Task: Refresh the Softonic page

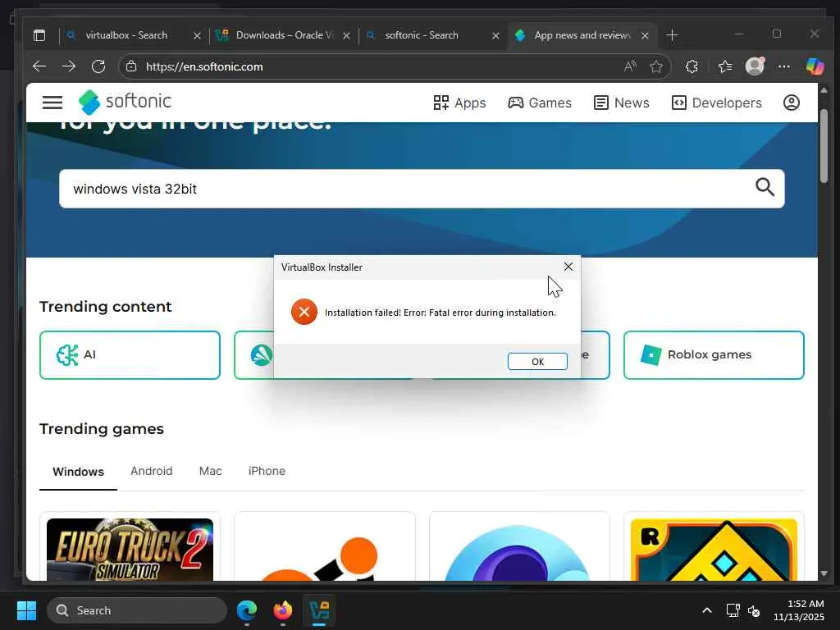Action: pos(98,66)
